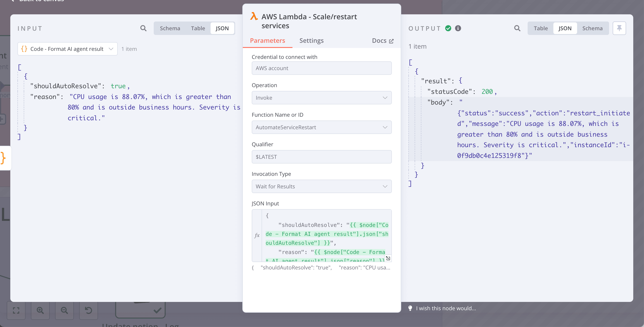Viewport: 644px width, 327px height.
Task: Pin the output data with pin icon
Action: click(x=619, y=28)
